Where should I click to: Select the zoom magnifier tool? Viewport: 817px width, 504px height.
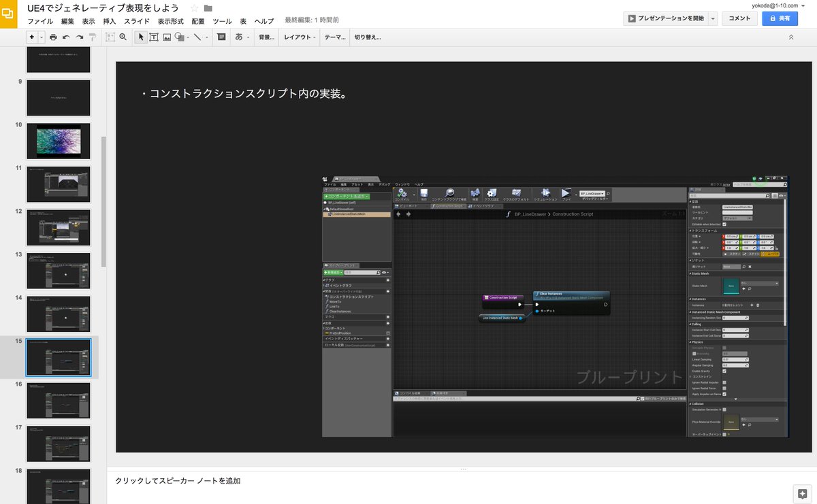pos(123,37)
